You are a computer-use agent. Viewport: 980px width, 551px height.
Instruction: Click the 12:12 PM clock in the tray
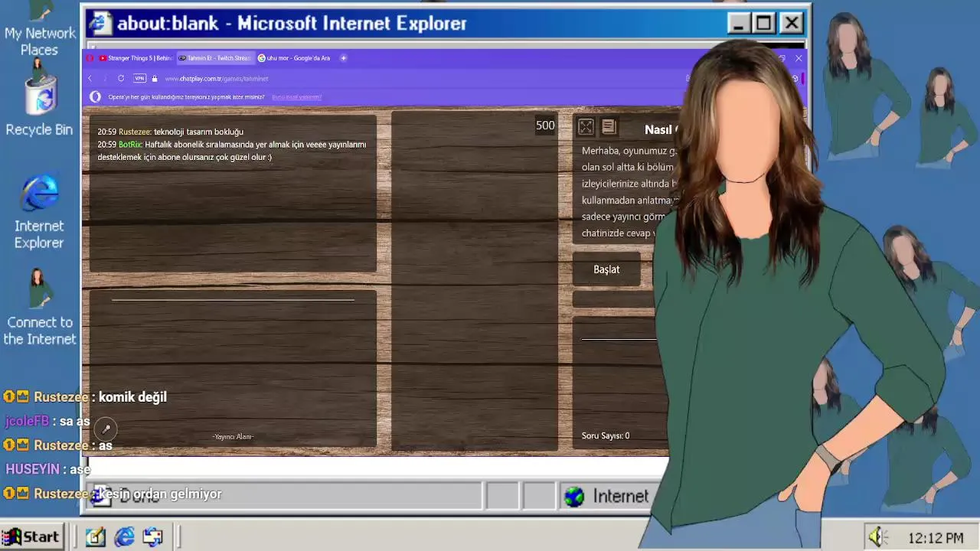936,538
